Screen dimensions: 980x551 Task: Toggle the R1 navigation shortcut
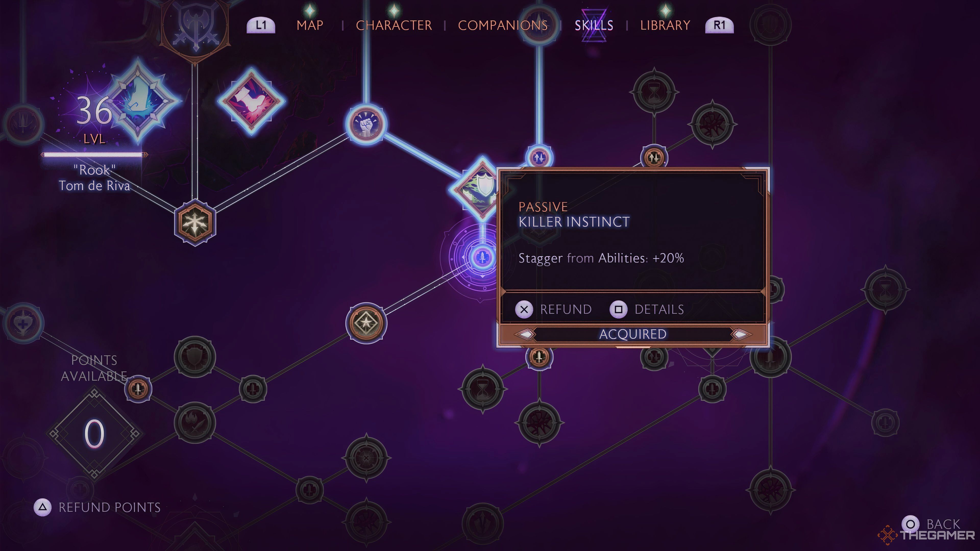[719, 26]
